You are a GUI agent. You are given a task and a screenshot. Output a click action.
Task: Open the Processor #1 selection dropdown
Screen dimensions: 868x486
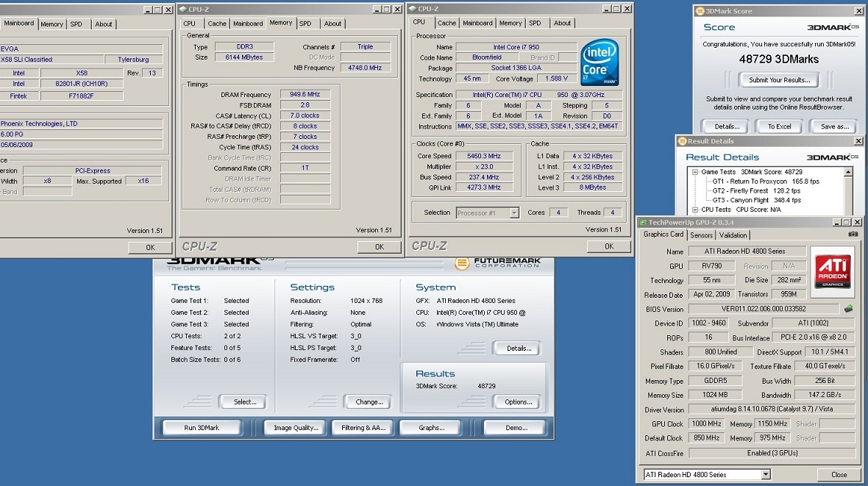click(x=514, y=213)
